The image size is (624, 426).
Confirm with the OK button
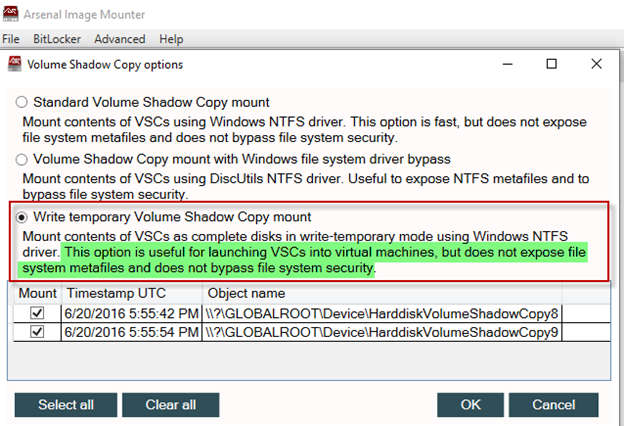[470, 405]
